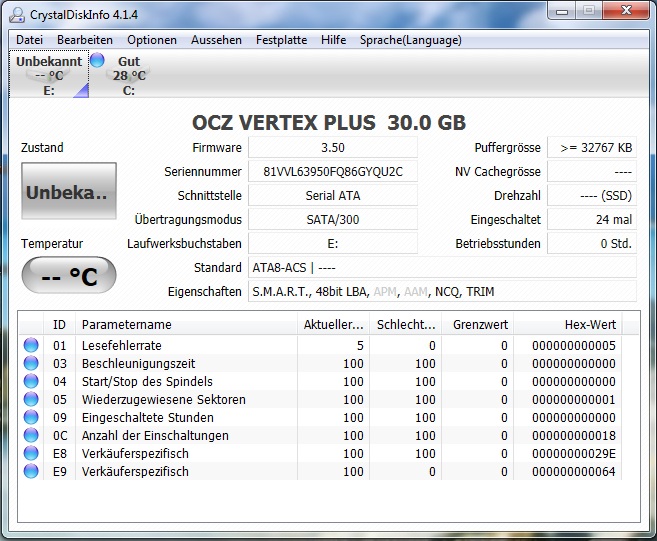
Task: Click hex value 000000000018
Action: click(574, 435)
